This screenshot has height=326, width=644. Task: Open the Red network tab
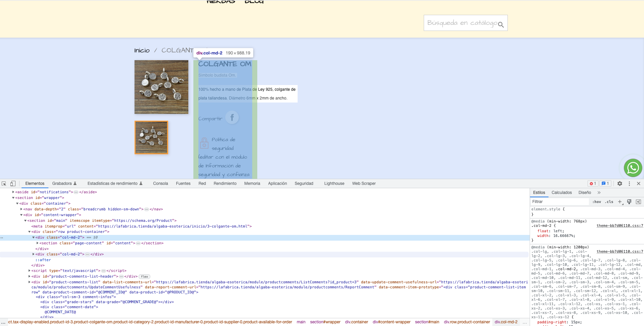(x=202, y=184)
